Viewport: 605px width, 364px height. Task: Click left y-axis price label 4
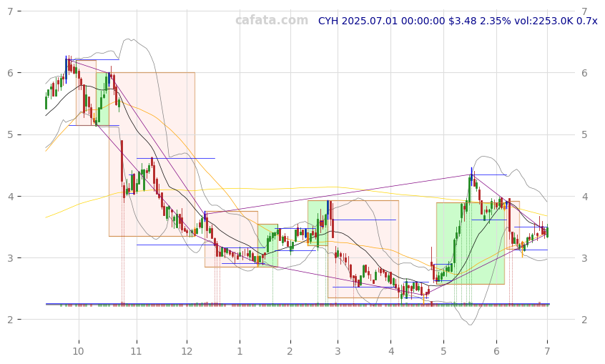11,196
